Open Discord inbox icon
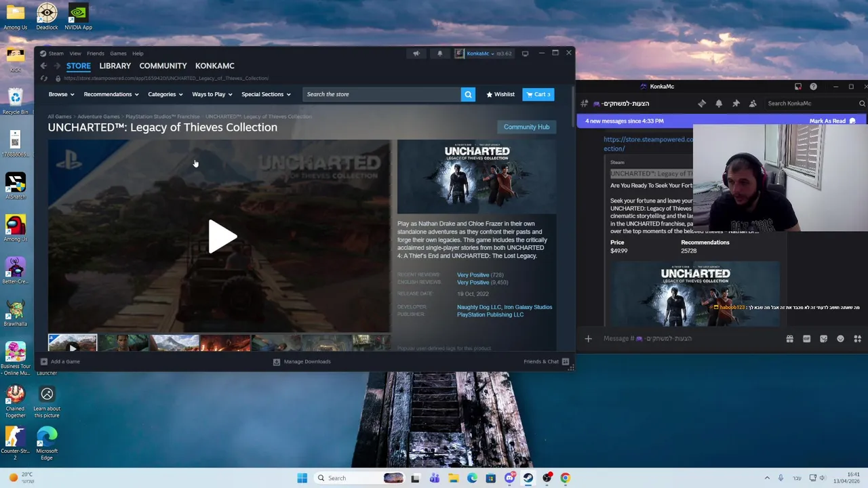The height and width of the screenshot is (488, 868). click(x=798, y=87)
